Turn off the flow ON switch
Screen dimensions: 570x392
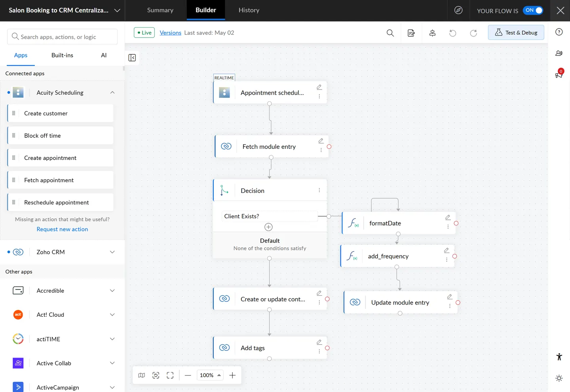533,10
